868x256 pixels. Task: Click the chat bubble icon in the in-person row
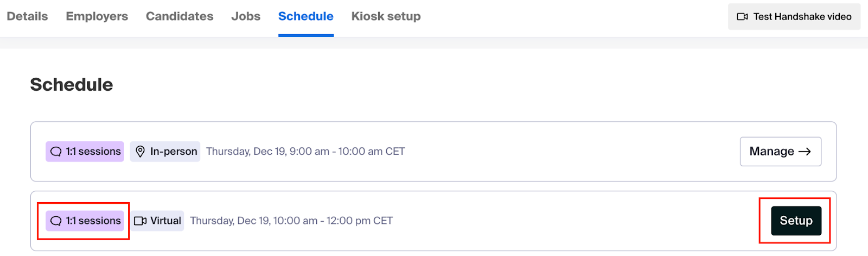(56, 152)
